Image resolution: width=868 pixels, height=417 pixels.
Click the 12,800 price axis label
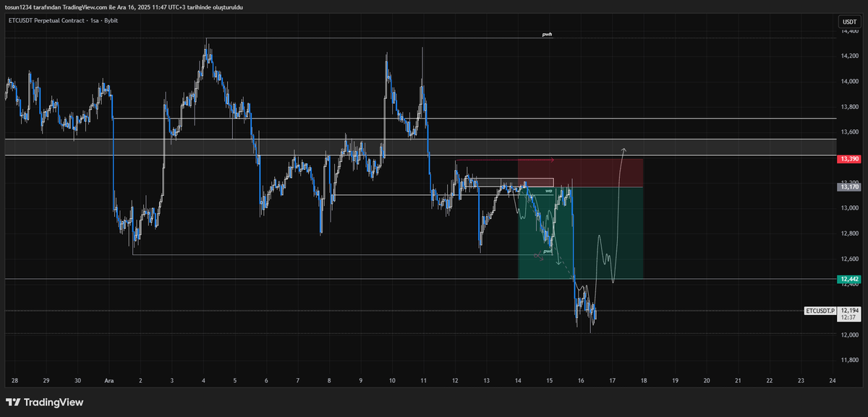(x=848, y=233)
